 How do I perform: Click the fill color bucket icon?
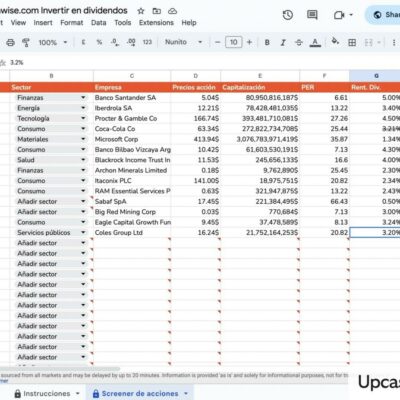[335, 42]
